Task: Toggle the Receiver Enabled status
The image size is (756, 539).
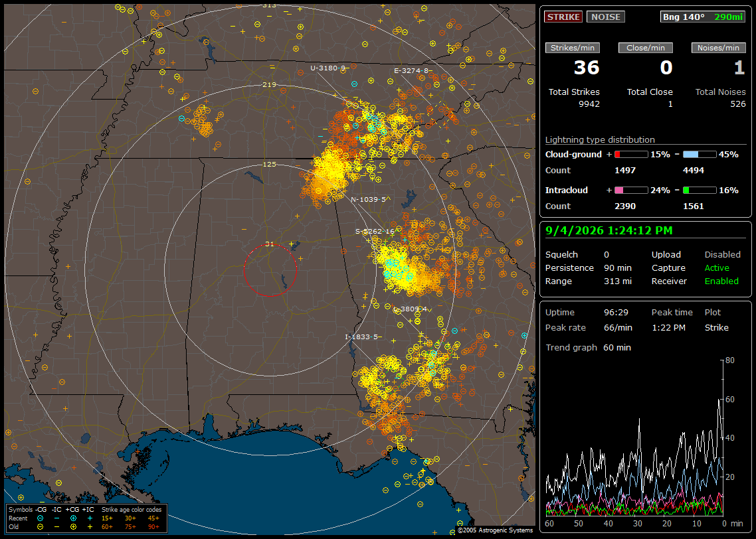Action: click(721, 281)
